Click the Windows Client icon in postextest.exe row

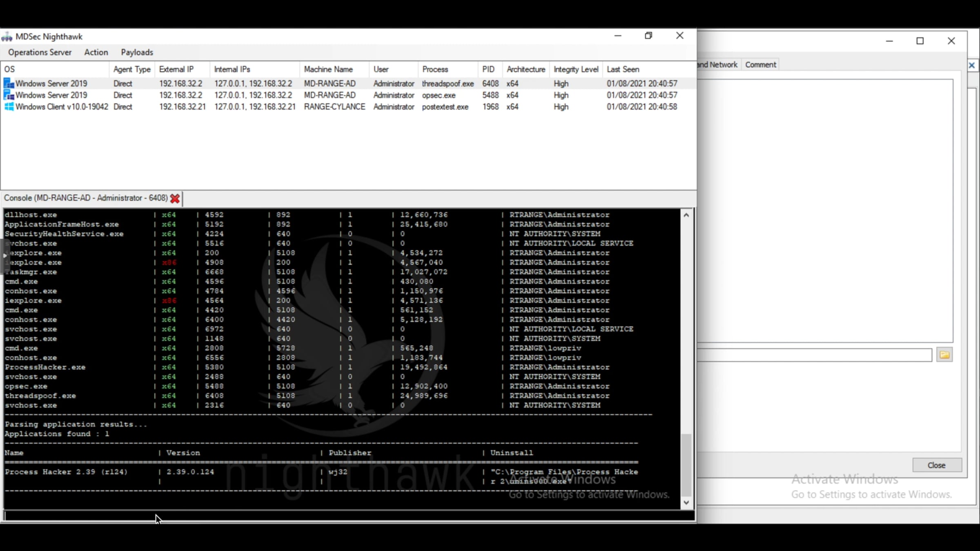tap(9, 107)
